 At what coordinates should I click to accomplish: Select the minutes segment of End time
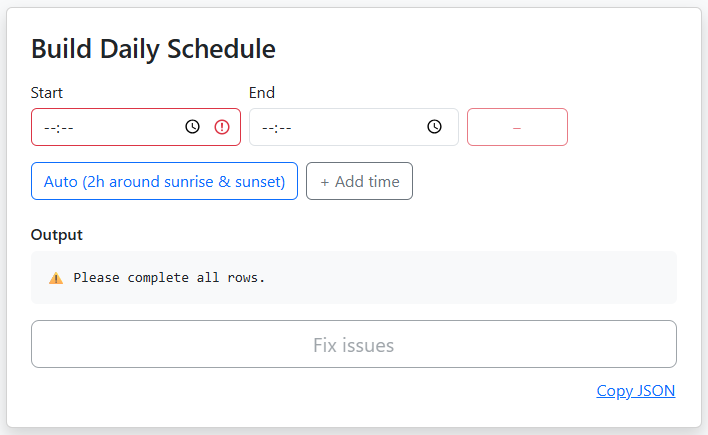285,128
